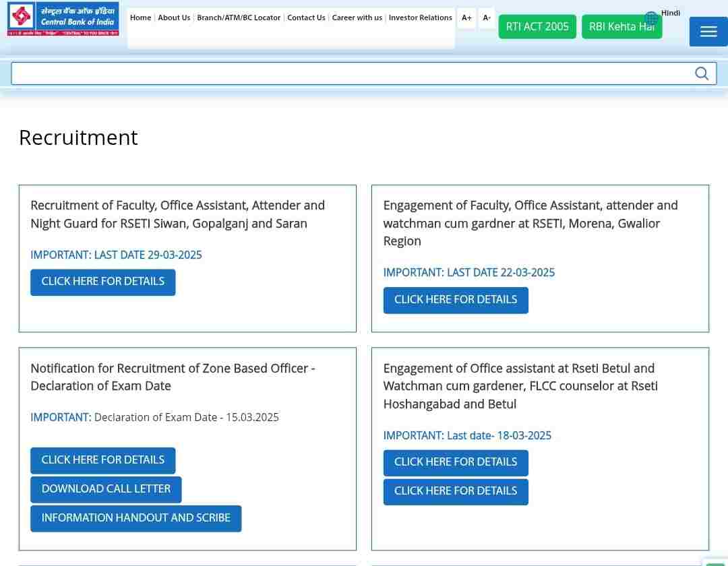The width and height of the screenshot is (728, 566).
Task: Click the RTI ACT 2005 button
Action: pyautogui.click(x=537, y=27)
